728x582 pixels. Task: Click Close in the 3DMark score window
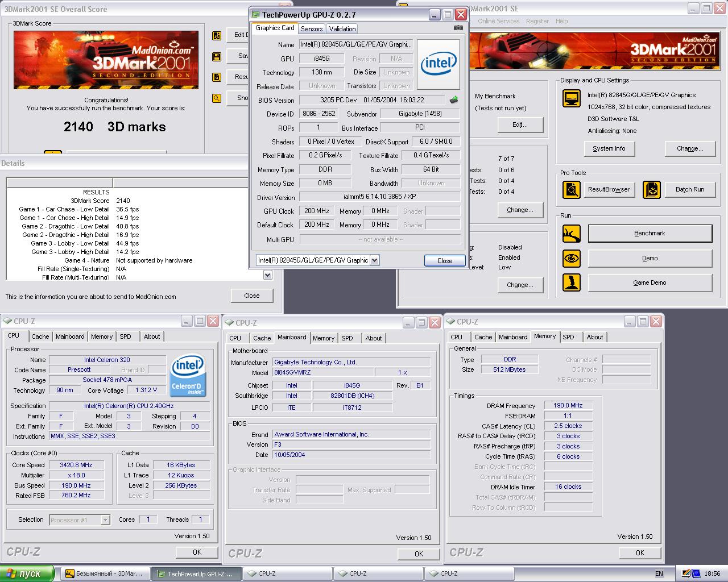point(252,296)
